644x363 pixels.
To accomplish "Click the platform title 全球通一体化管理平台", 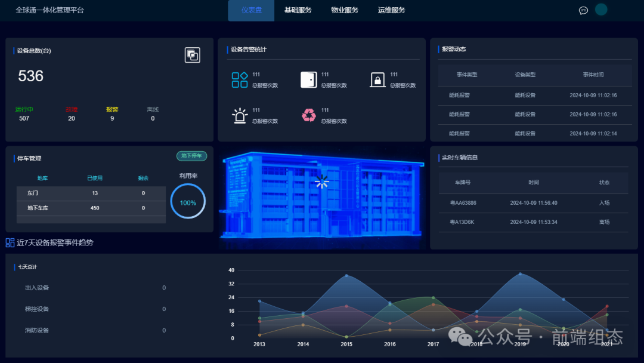I will [x=49, y=10].
